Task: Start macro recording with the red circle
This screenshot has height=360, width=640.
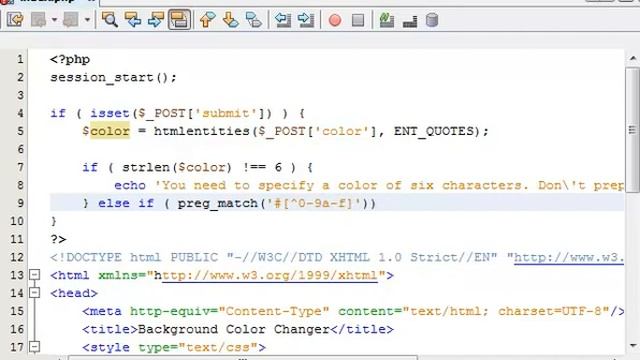Action: tap(335, 20)
